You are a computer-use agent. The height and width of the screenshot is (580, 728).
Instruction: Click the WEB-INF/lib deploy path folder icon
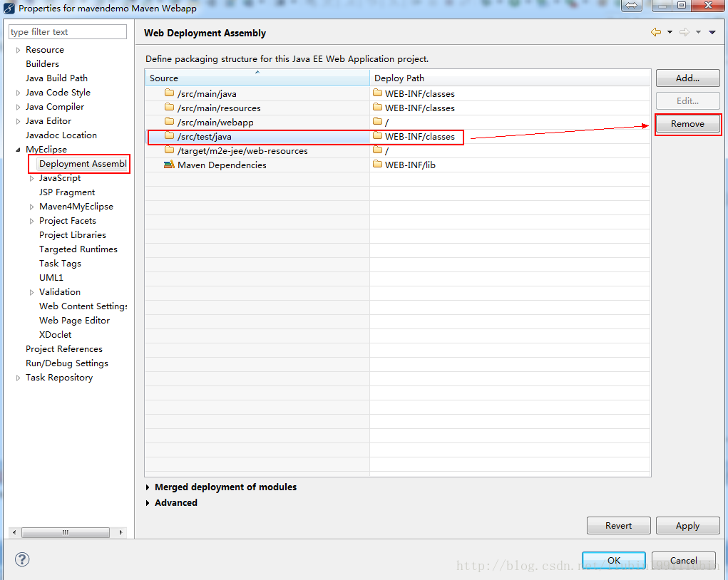pos(377,165)
